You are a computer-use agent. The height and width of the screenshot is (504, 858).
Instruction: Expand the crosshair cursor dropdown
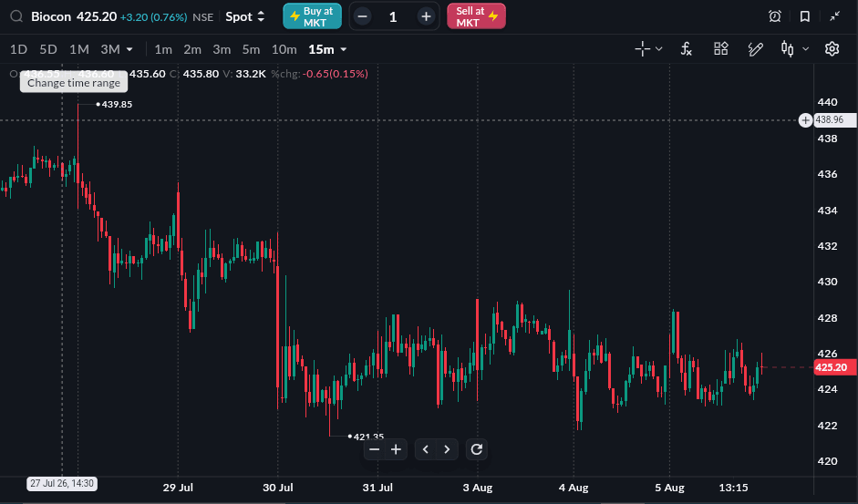[659, 48]
